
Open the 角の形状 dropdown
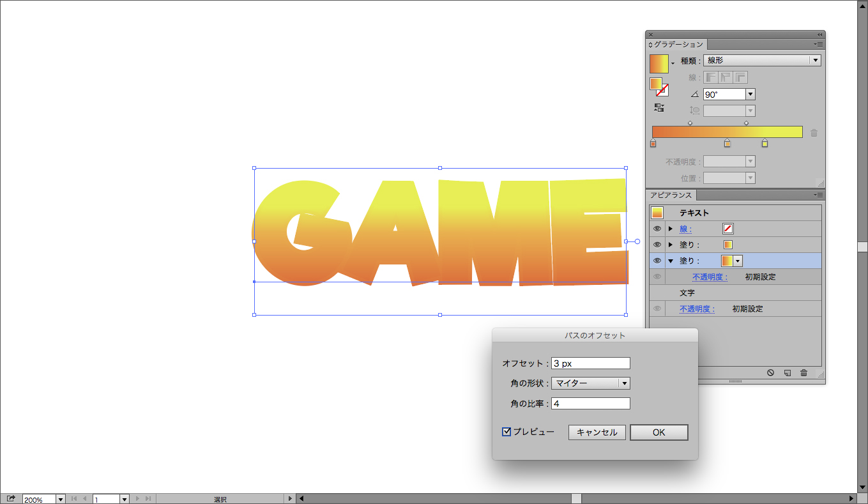(624, 383)
